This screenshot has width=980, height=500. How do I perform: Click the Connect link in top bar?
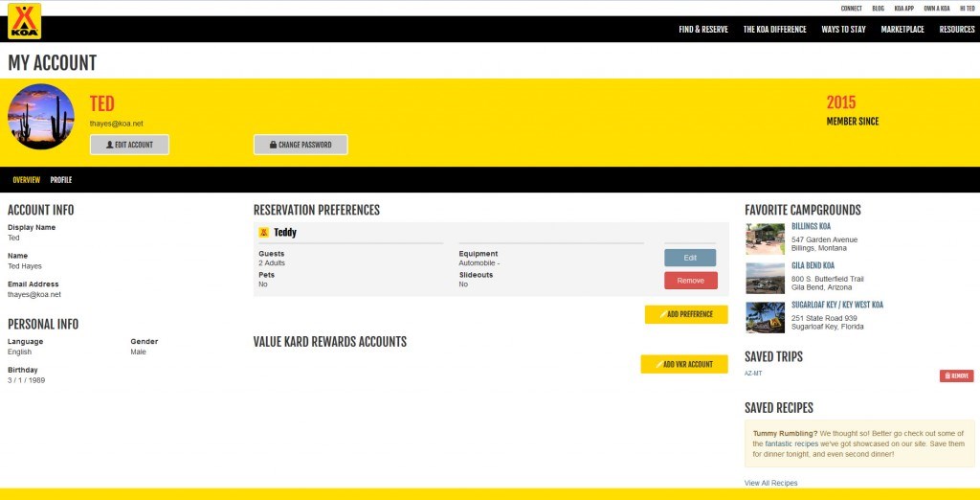pos(851,9)
